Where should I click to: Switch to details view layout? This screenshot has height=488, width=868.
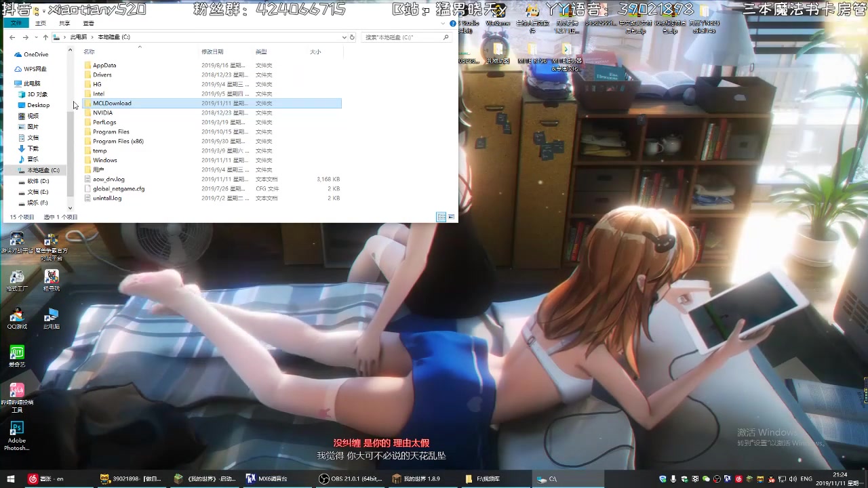(x=441, y=217)
